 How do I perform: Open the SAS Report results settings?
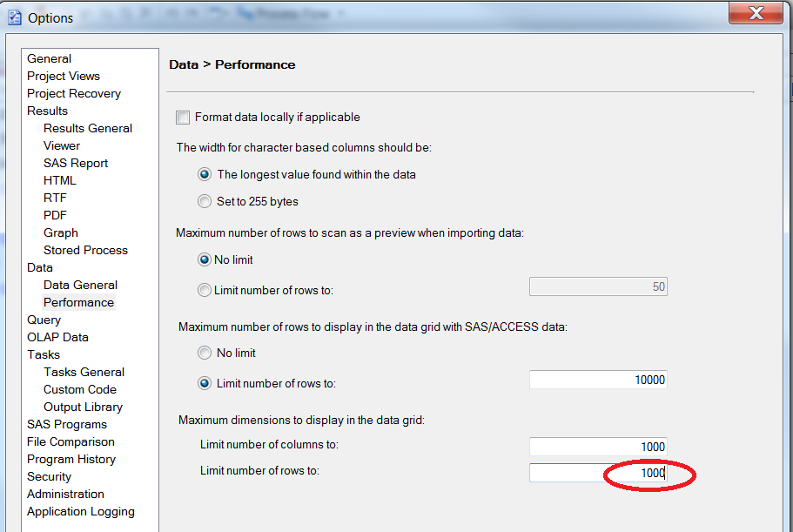[76, 163]
